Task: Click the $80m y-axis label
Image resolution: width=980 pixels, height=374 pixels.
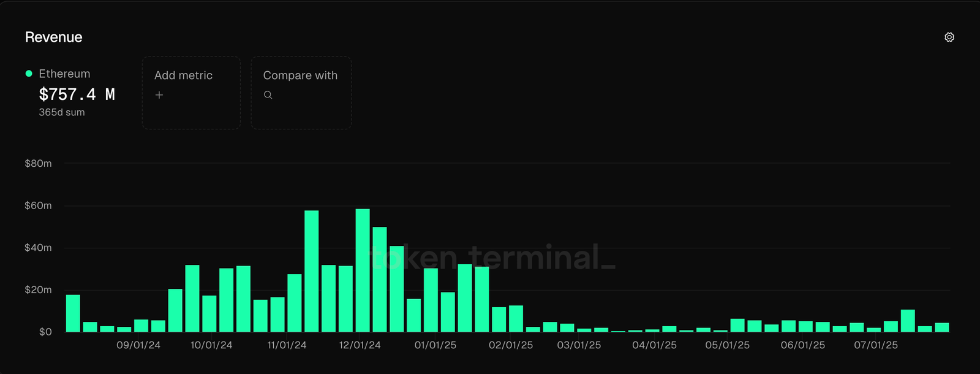Action: click(38, 164)
